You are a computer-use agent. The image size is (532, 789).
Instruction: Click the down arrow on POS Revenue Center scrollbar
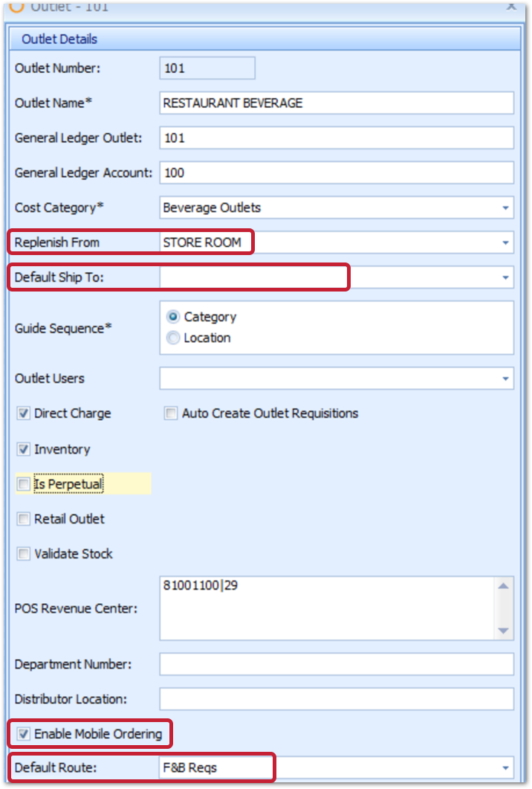(x=504, y=632)
